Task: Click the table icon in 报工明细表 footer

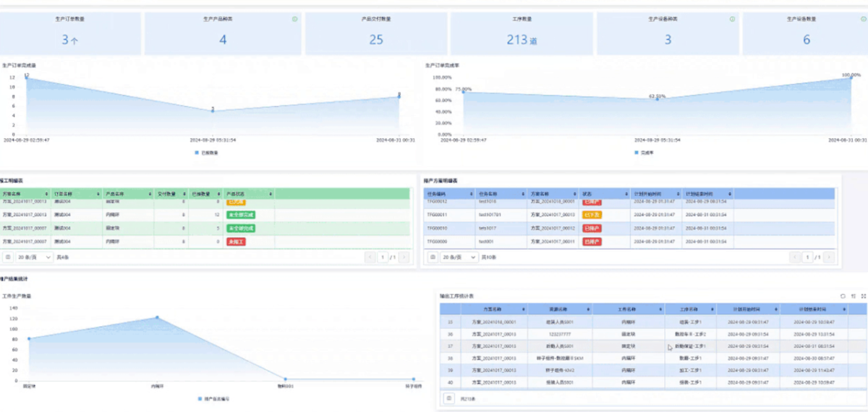Action: (8, 257)
